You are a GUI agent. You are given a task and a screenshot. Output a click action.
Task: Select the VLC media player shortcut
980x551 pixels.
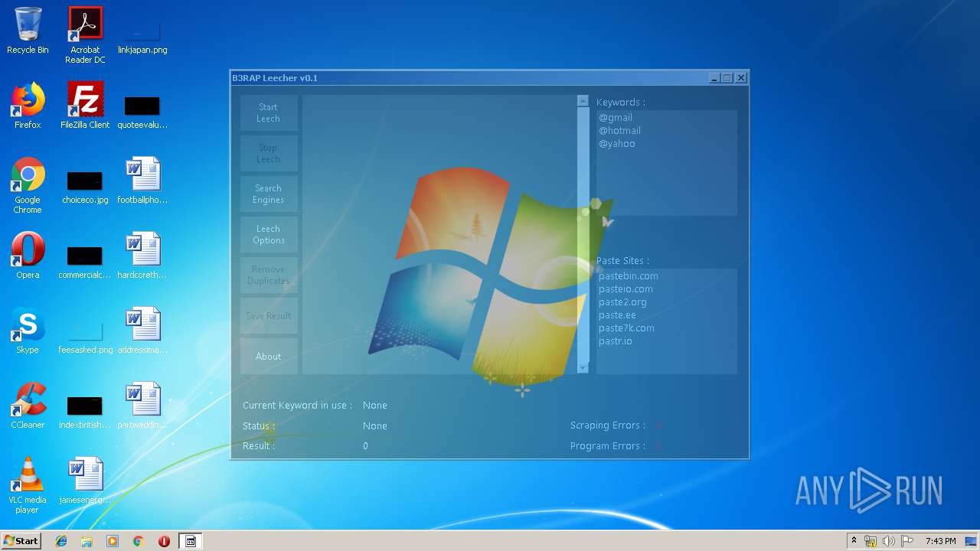click(28, 485)
